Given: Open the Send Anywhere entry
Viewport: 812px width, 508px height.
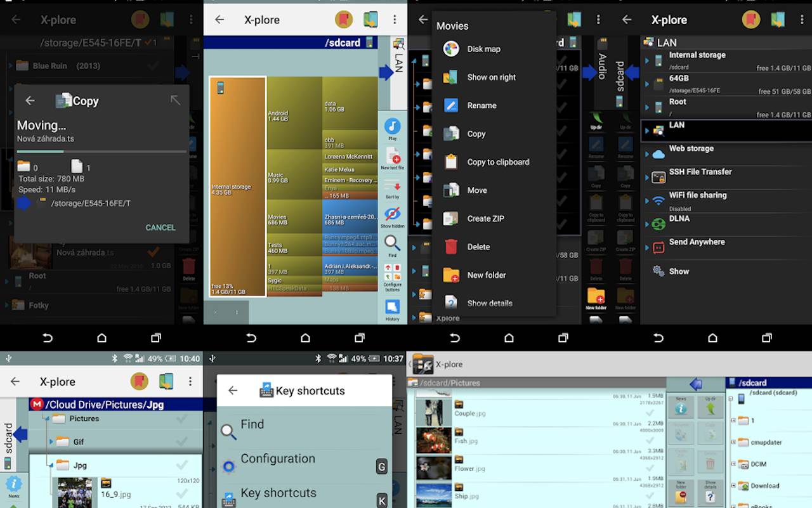Looking at the screenshot, I should pyautogui.click(x=726, y=247).
